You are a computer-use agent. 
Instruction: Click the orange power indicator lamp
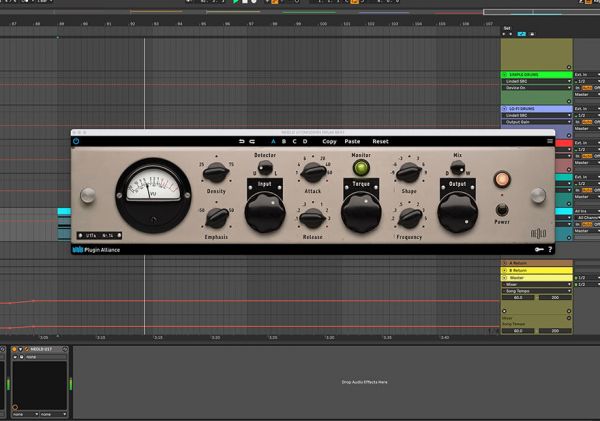click(x=502, y=179)
